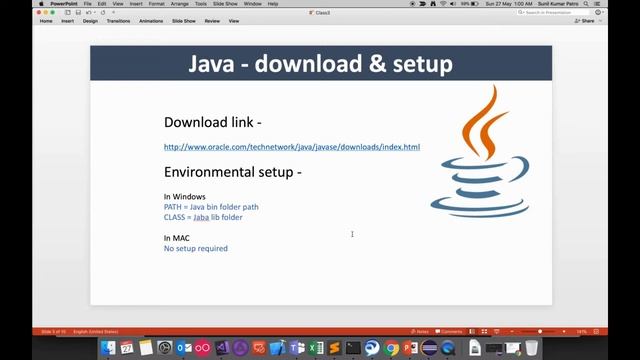The width and height of the screenshot is (640, 360).
Task: Open Google Chrome from the Dock
Action: (x=391, y=348)
